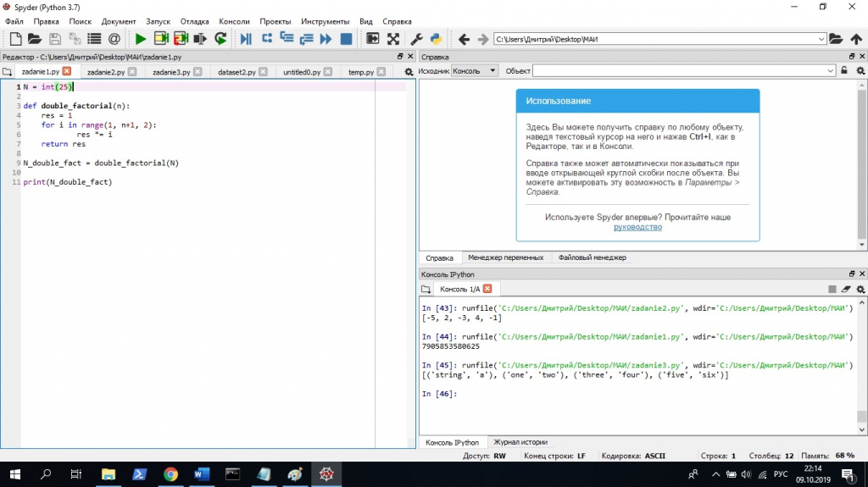
Task: Open the Инструменты menu
Action: click(325, 21)
